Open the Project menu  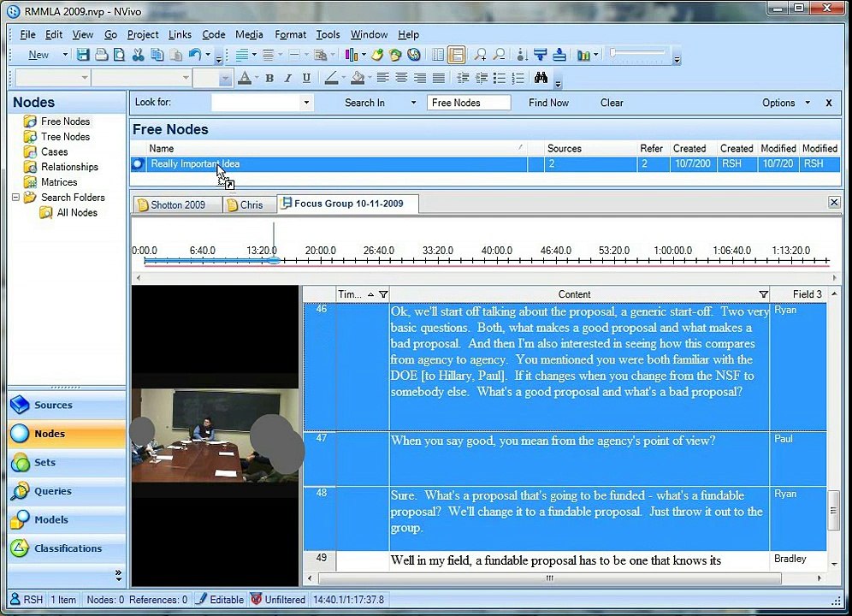pyautogui.click(x=143, y=34)
